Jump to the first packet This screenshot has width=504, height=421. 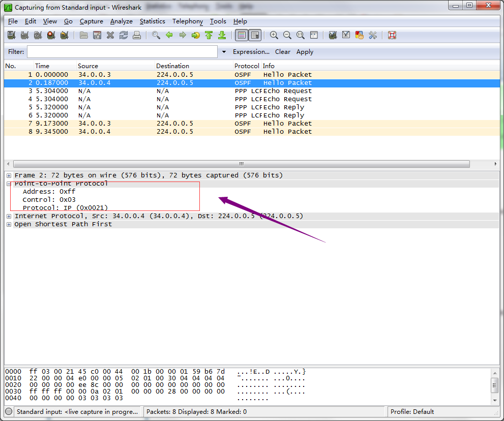(x=209, y=35)
